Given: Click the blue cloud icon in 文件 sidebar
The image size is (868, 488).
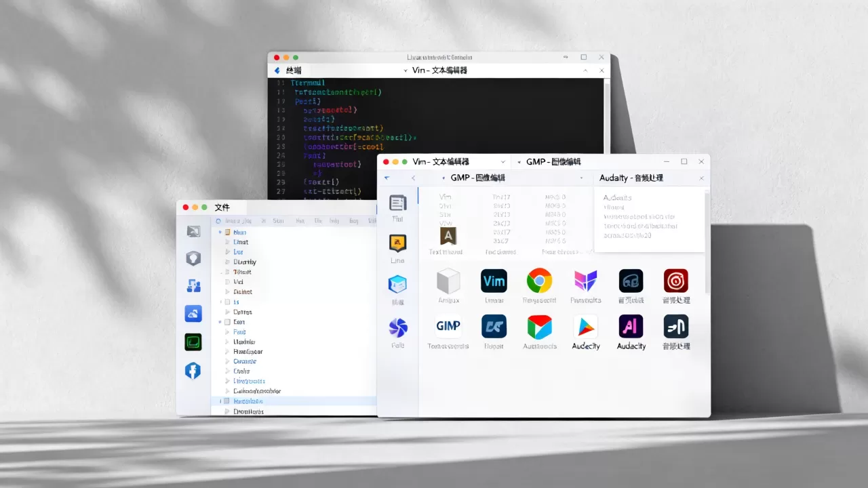Looking at the screenshot, I should click(193, 313).
